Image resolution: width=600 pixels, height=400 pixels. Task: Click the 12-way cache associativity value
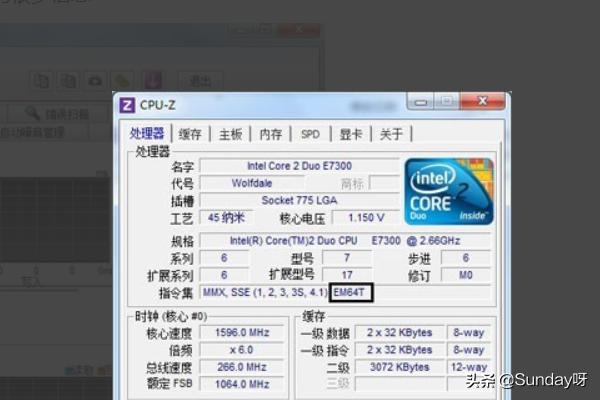469,367
